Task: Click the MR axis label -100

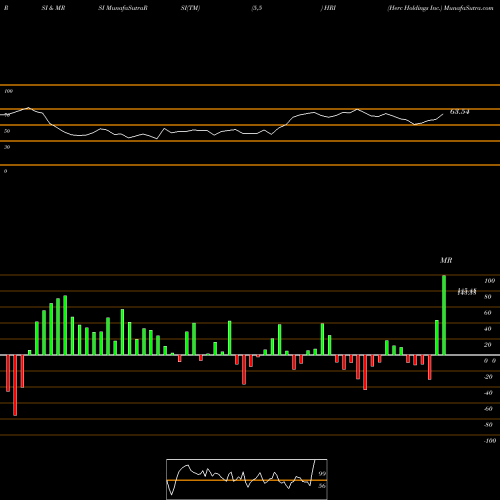Action: [490, 441]
